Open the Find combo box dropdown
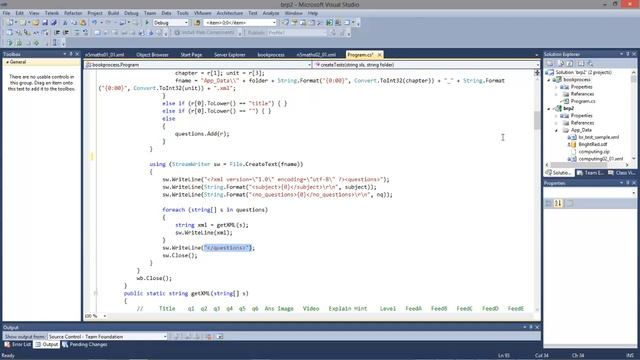Image resolution: width=640 pixels, height=360 pixels. (274, 23)
